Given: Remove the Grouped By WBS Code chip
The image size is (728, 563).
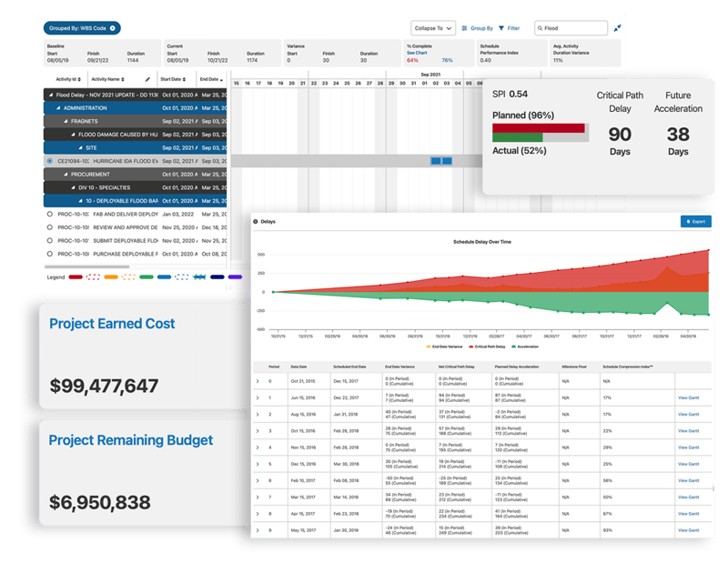Looking at the screenshot, I should 113,28.
